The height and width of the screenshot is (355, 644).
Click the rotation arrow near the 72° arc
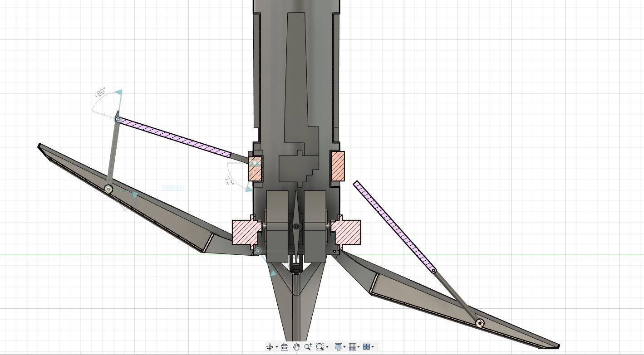(x=249, y=189)
